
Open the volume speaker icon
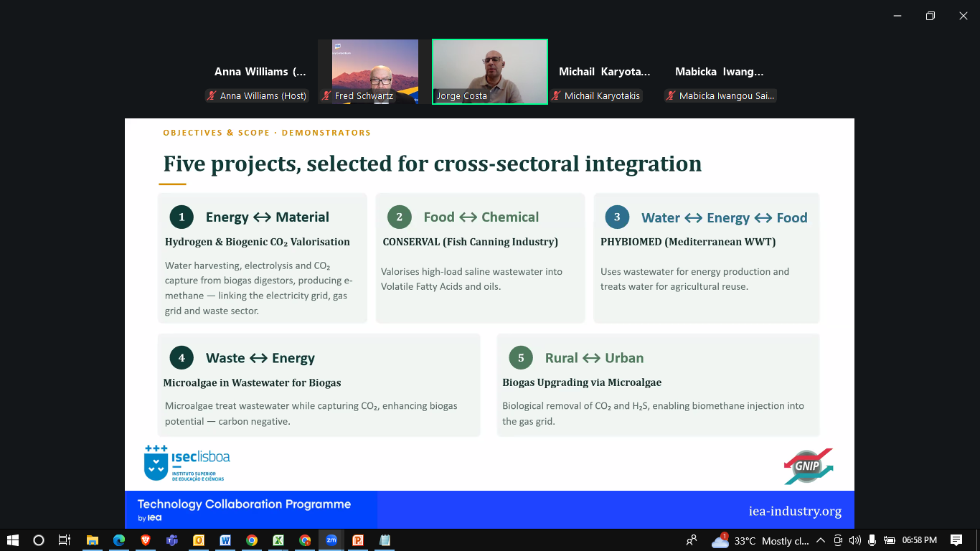(854, 540)
